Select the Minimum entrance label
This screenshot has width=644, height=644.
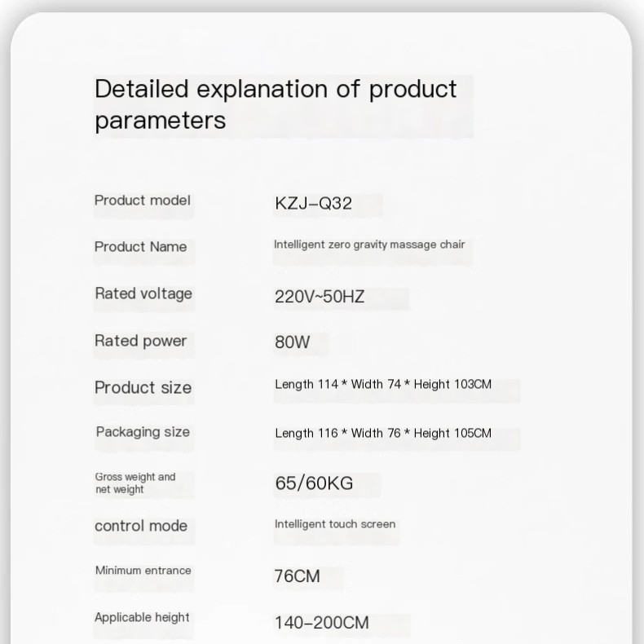pyautogui.click(x=143, y=571)
